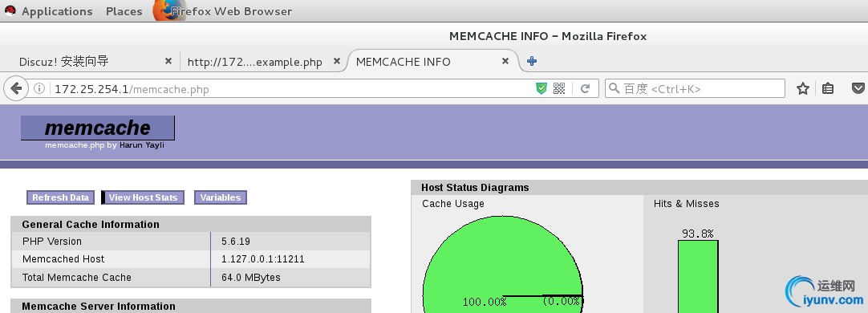Click the 93.8% hits bar
This screenshot has width=868, height=313.
698,276
